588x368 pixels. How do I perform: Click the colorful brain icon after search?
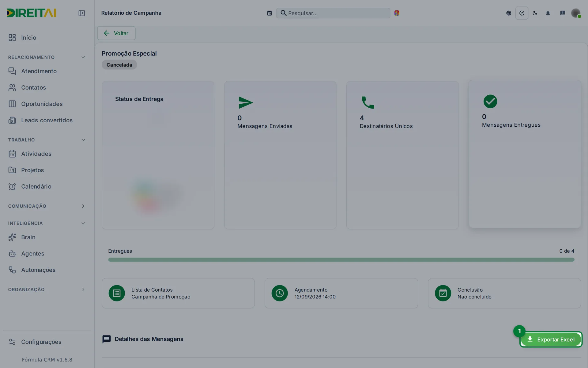coord(397,13)
